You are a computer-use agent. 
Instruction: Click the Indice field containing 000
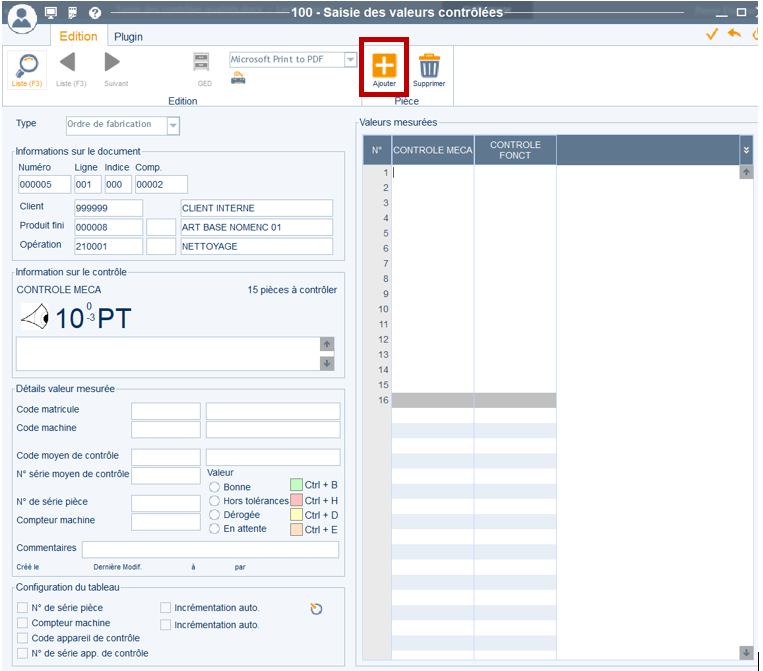118,184
